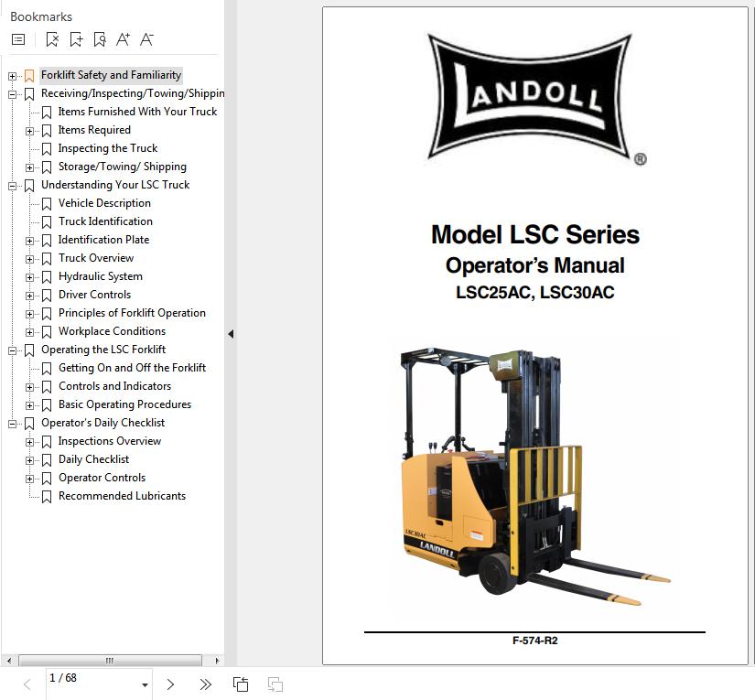Click the previous view icon
The height and width of the screenshot is (700, 755).
241,684
